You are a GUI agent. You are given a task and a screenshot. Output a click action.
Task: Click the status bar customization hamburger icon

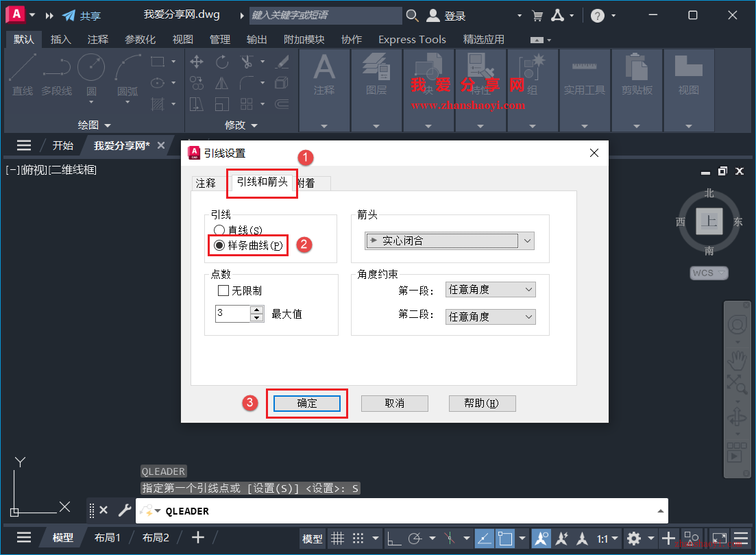click(x=741, y=538)
